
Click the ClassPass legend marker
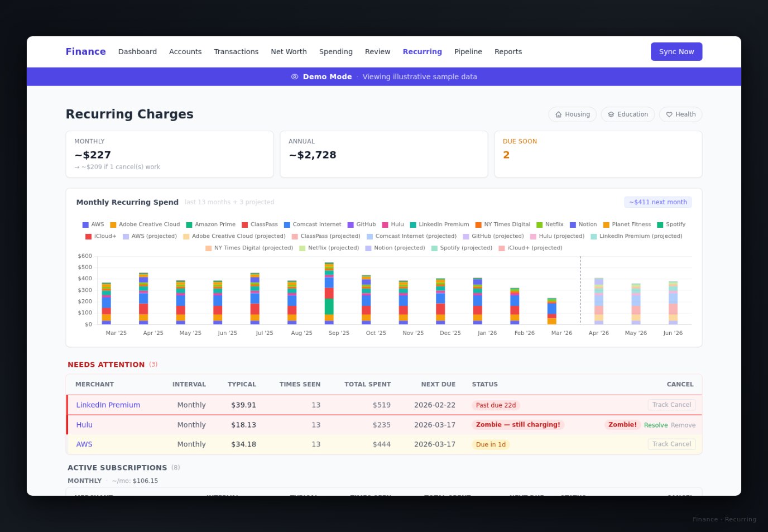(244, 224)
